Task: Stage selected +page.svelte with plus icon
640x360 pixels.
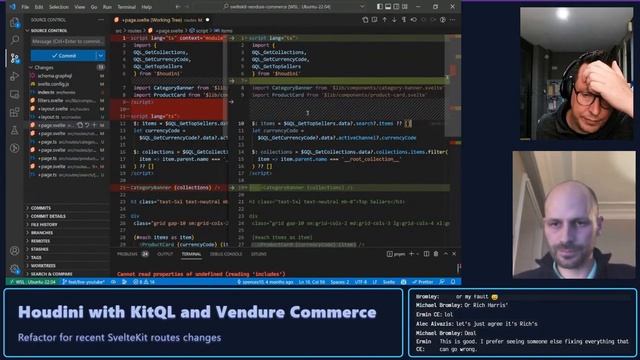Action: coord(94,125)
